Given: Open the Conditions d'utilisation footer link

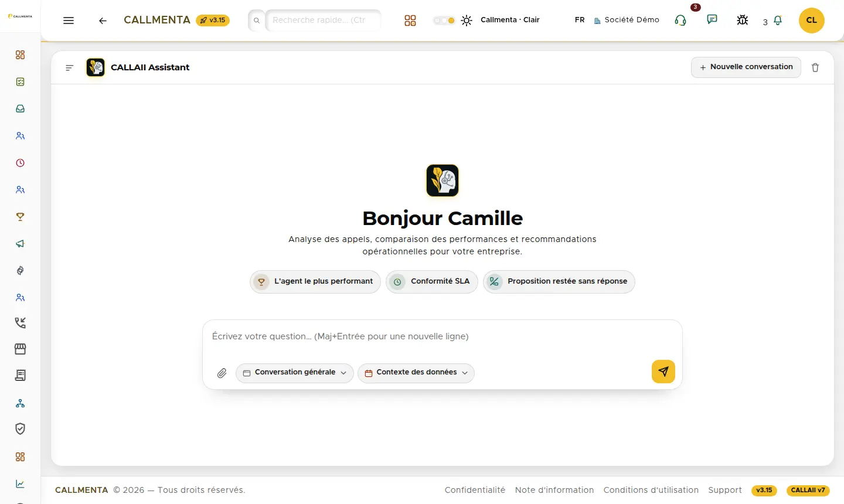Looking at the screenshot, I should [x=651, y=490].
